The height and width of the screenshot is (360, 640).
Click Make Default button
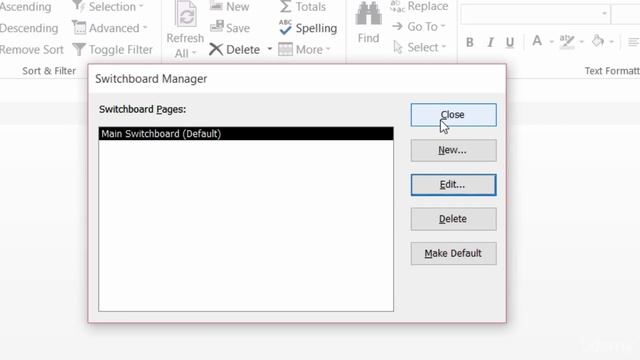[453, 253]
